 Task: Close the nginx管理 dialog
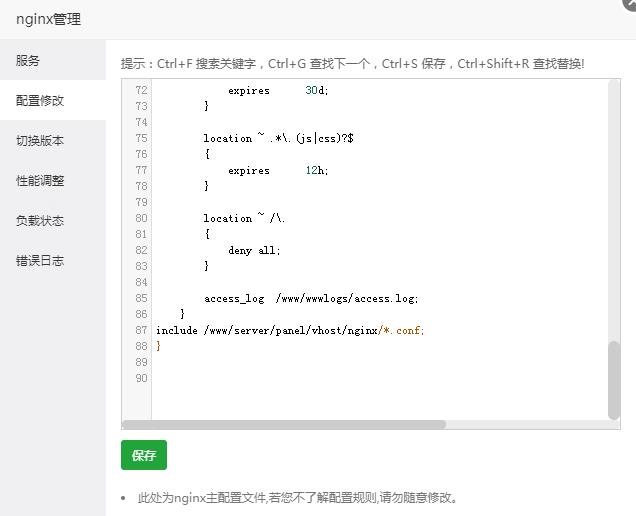click(x=630, y=3)
